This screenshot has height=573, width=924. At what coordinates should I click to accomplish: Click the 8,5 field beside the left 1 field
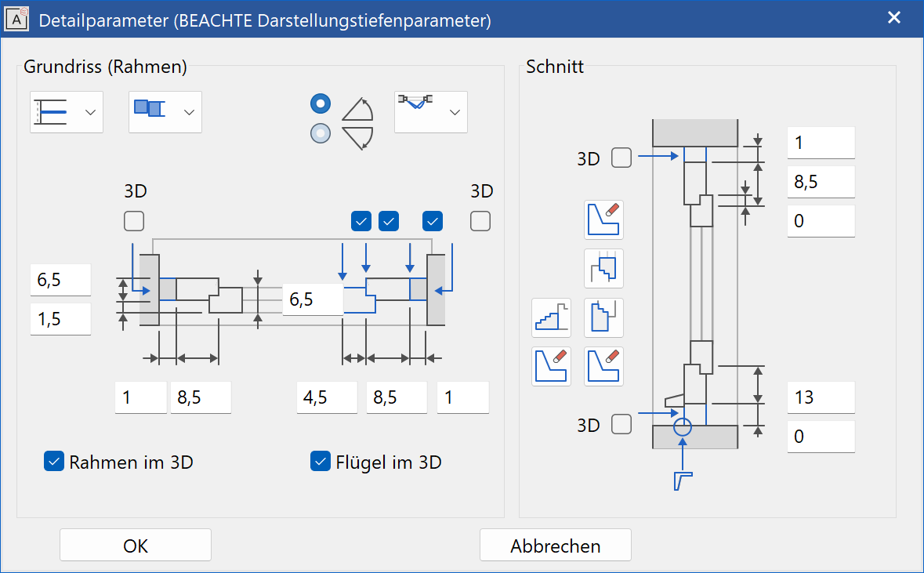pos(201,397)
